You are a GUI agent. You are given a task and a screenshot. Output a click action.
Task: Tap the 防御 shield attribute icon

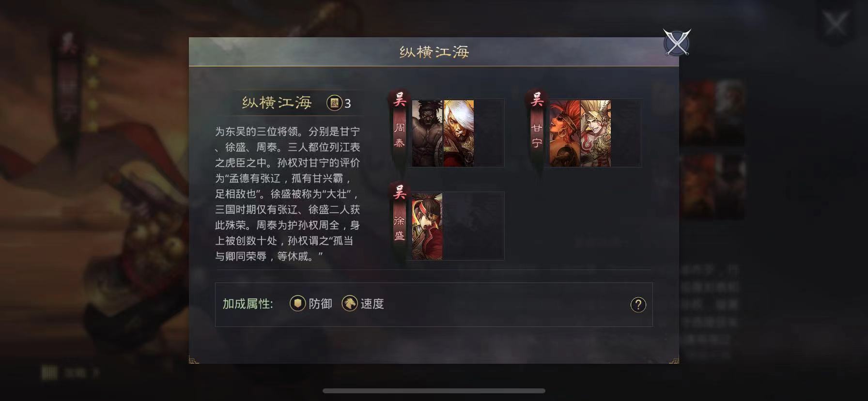pos(297,304)
